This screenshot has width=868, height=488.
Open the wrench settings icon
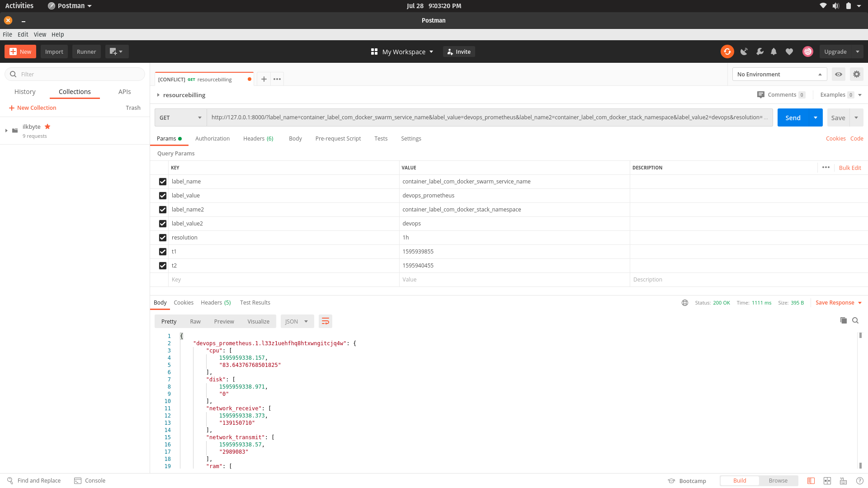[759, 52]
